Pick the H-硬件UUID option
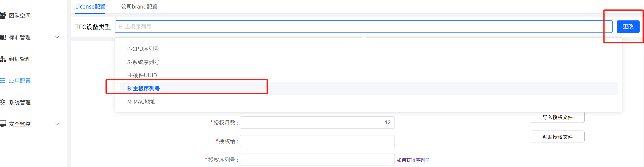The width and height of the screenshot is (644, 167). pos(142,75)
